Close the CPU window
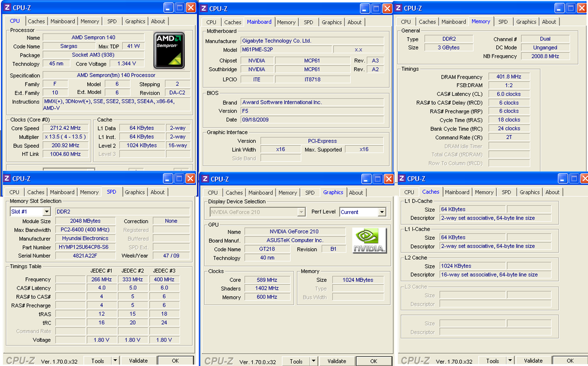Image resolution: width=588 pixels, height=366 pixels. point(191,7)
